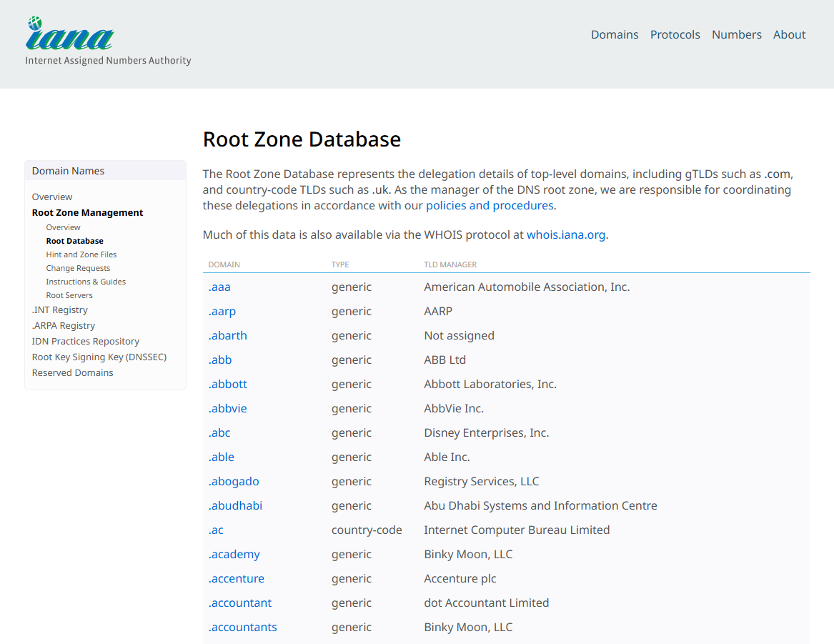The height and width of the screenshot is (644, 834).
Task: Open the .ARPA Registry page
Action: coord(64,325)
